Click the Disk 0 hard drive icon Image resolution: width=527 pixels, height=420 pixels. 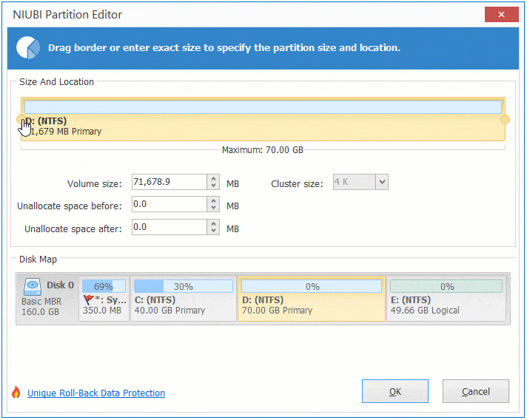(x=33, y=285)
